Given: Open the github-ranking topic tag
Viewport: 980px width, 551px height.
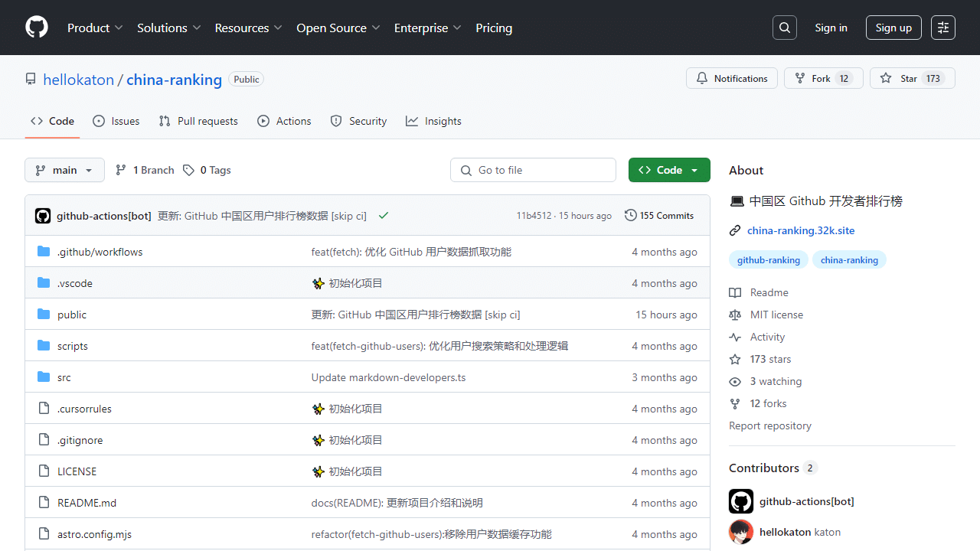Looking at the screenshot, I should 769,260.
